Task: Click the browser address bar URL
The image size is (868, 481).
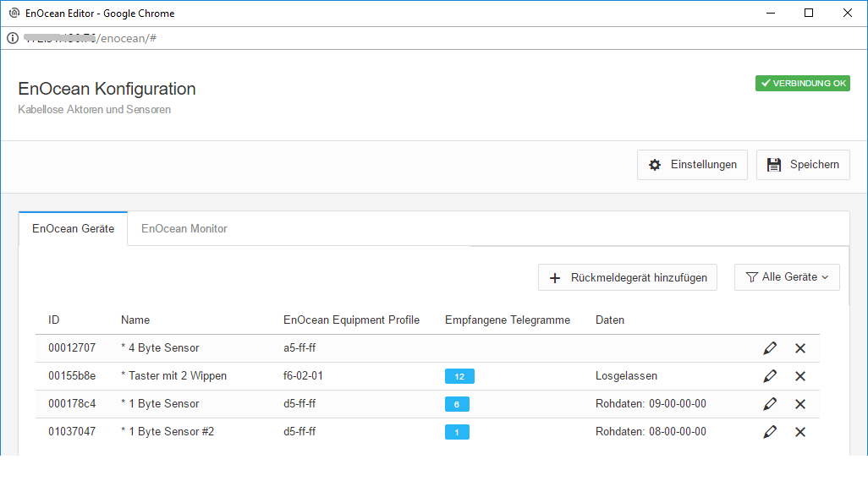Action: coord(91,38)
